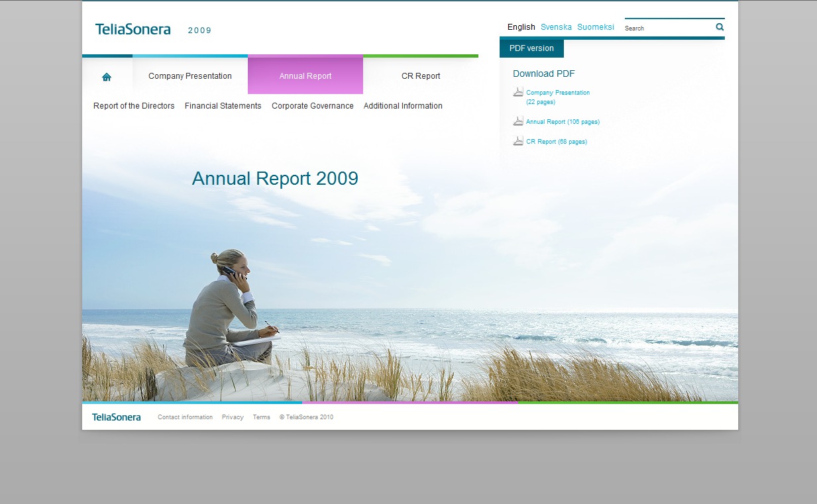Open Contact information footer link

[185, 417]
